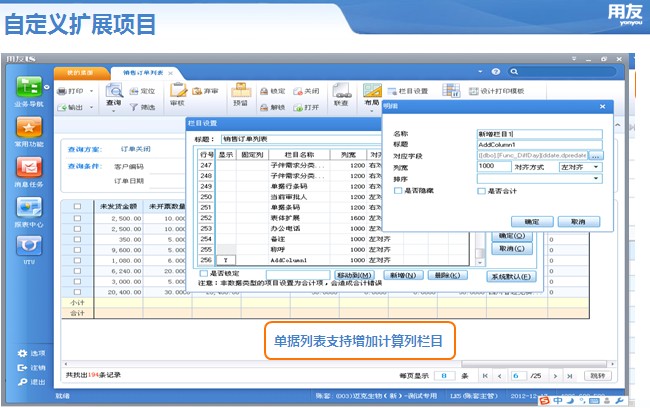
Task: Click the 注销 logoff icon
Action: pyautogui.click(x=22, y=367)
